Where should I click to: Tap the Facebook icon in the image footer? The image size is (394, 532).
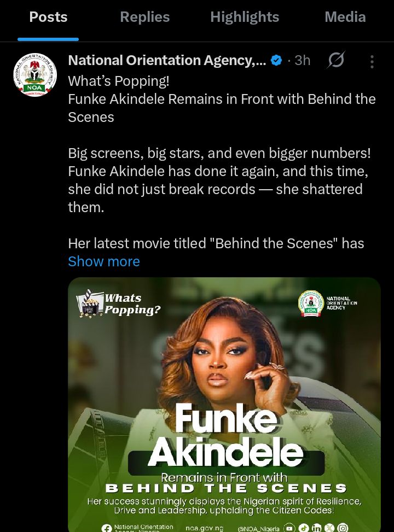[107, 528]
